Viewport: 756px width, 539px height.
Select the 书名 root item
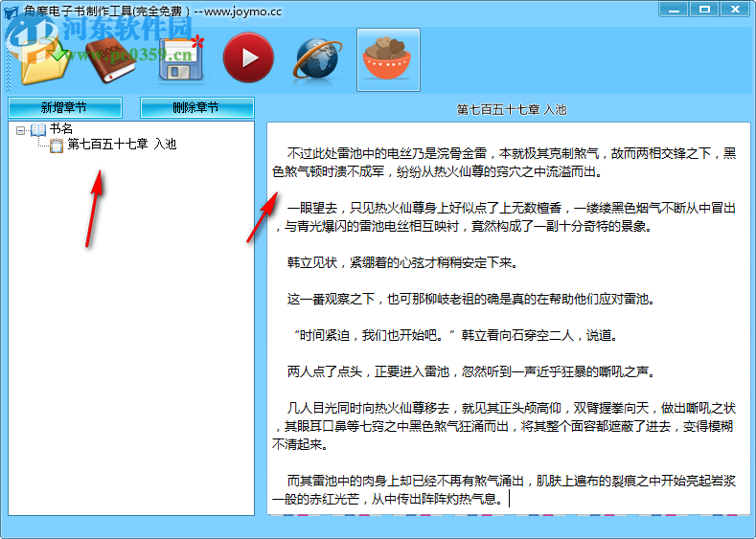coord(61,129)
